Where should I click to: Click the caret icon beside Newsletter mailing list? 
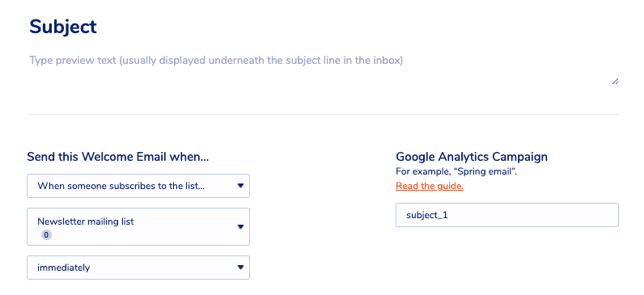[240, 227]
